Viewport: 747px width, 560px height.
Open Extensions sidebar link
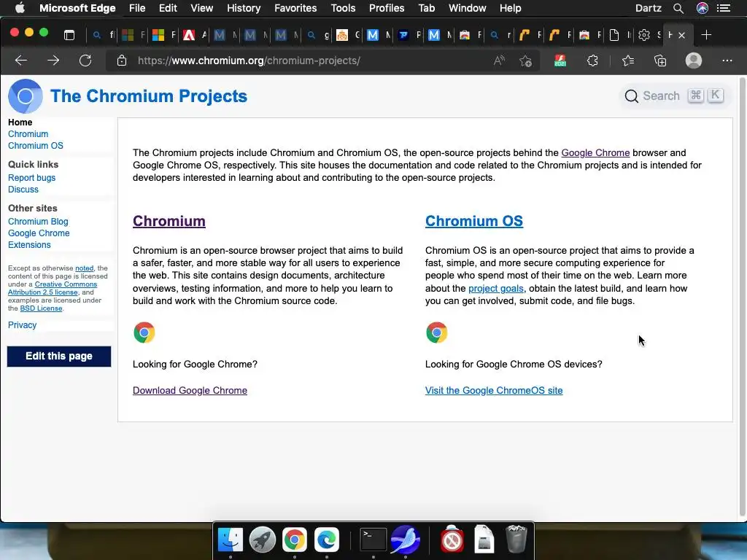tap(29, 245)
